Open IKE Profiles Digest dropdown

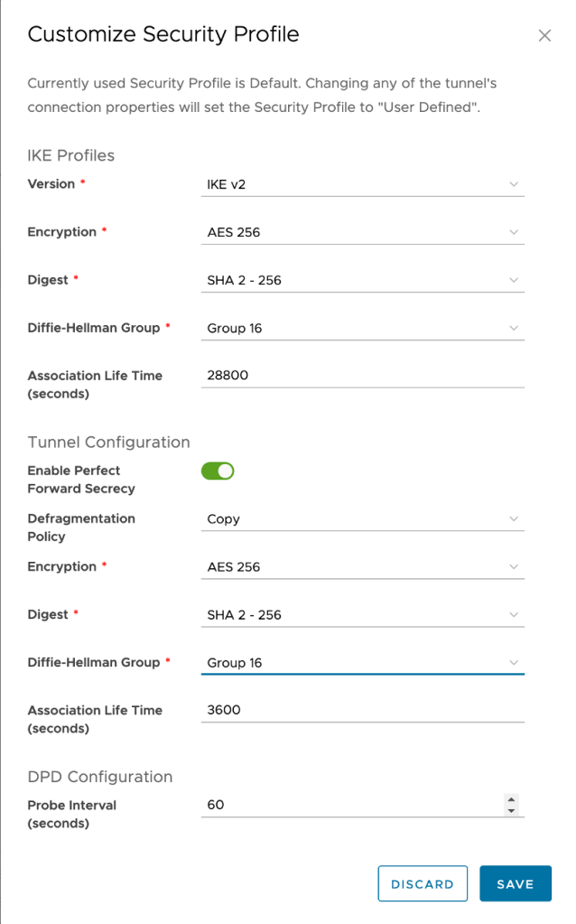pyautogui.click(x=361, y=280)
